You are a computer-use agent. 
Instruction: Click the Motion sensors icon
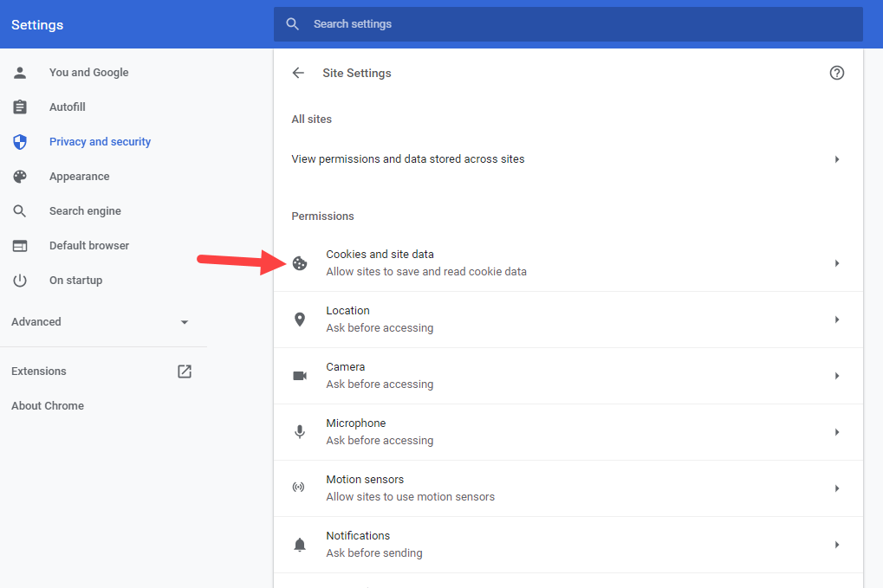coord(300,488)
